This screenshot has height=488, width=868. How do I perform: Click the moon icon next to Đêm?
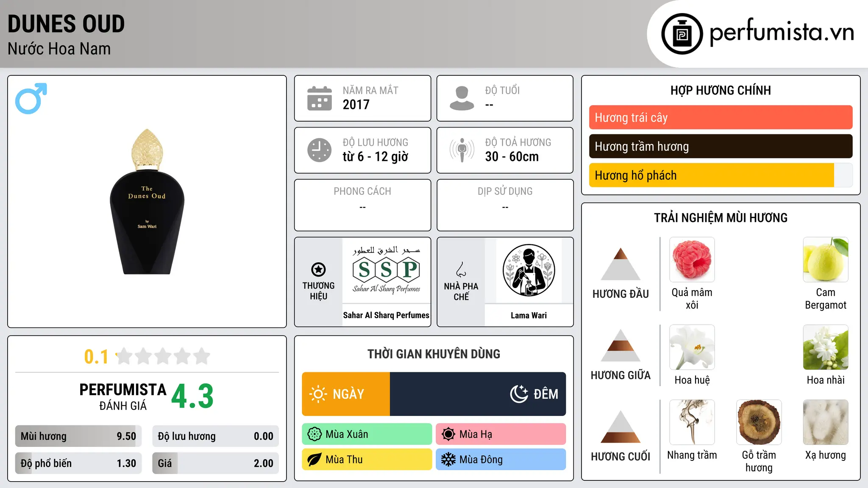coord(519,394)
